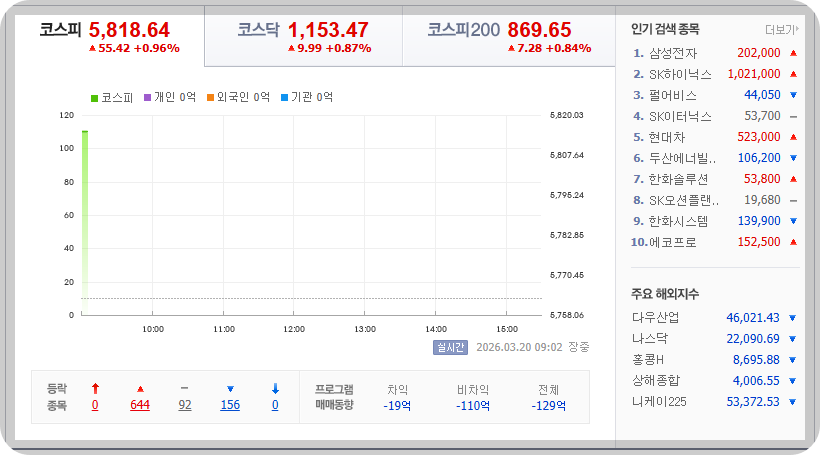
Task: Click the green 코스피 legend swatch
Action: [95, 98]
